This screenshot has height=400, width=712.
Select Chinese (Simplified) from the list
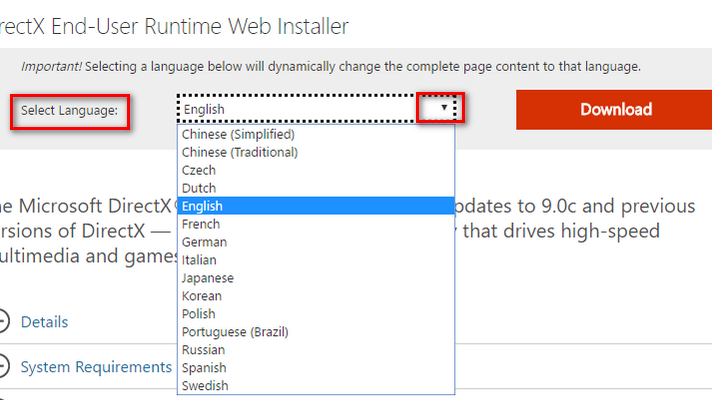click(316, 134)
